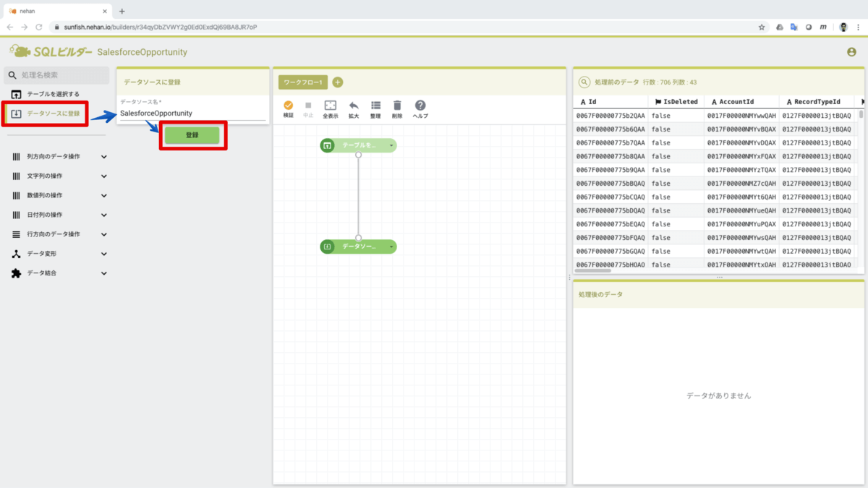The height and width of the screenshot is (488, 868).
Task: Click the browser back arrow
Action: click(9, 27)
